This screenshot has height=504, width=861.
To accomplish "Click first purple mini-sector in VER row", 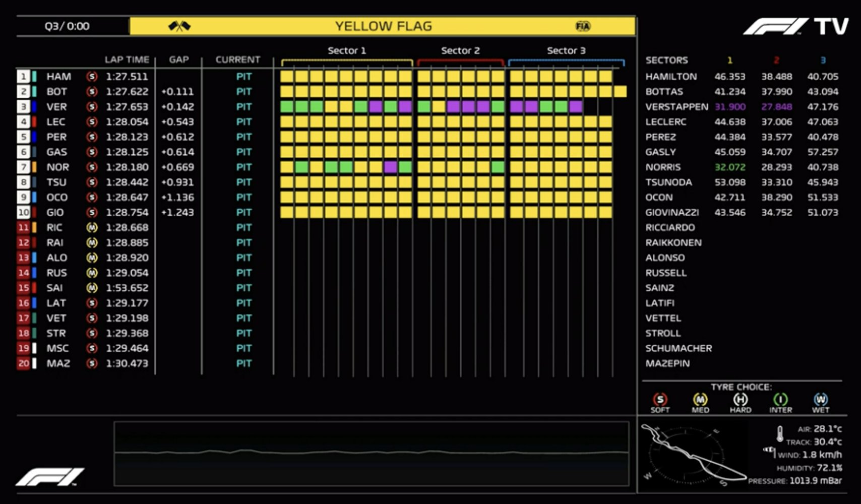I will point(376,106).
